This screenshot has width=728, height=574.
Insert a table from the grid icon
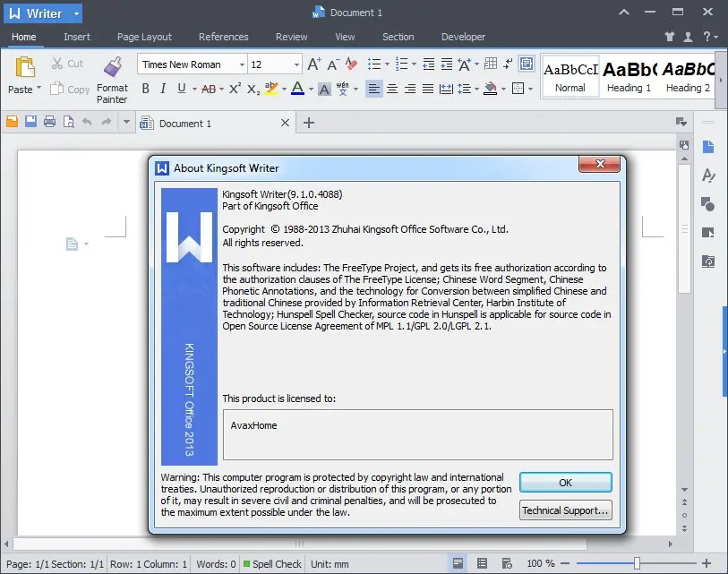tap(491, 64)
